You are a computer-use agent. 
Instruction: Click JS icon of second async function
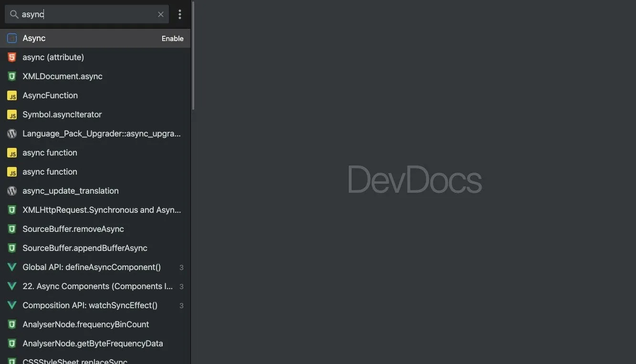[12, 172]
